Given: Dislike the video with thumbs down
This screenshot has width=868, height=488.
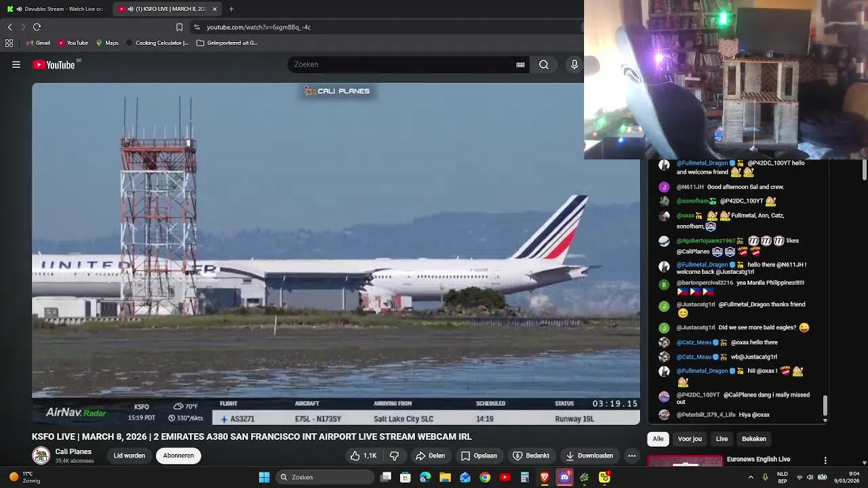Looking at the screenshot, I should point(394,455).
